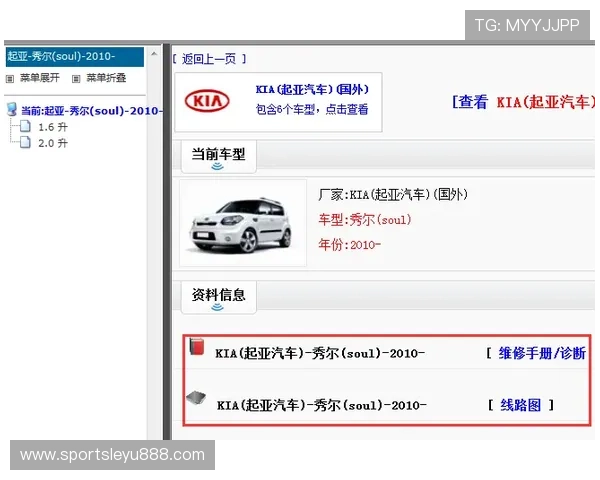This screenshot has height=480, width=600.
Task: Open the 维修手册/诊断 link
Action: [542, 353]
